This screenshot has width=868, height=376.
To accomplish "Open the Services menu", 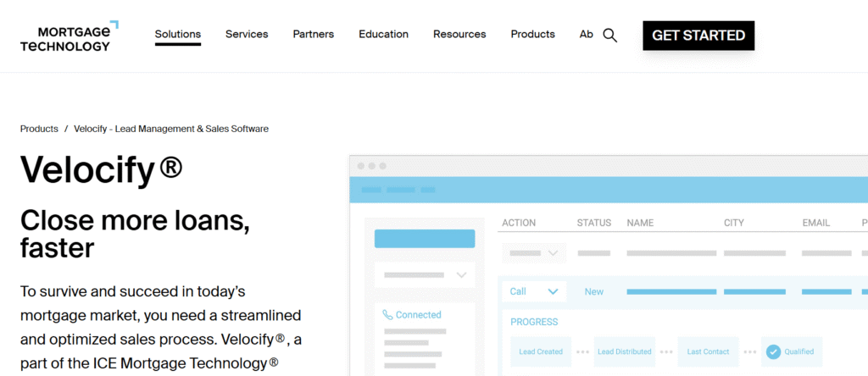I will click(x=247, y=35).
